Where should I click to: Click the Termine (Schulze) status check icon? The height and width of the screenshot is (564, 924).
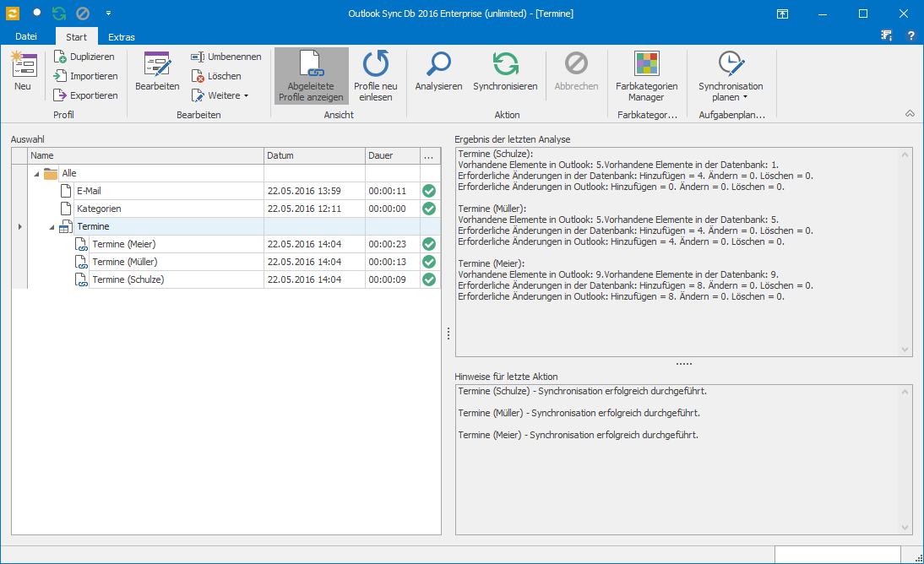pyautogui.click(x=429, y=279)
